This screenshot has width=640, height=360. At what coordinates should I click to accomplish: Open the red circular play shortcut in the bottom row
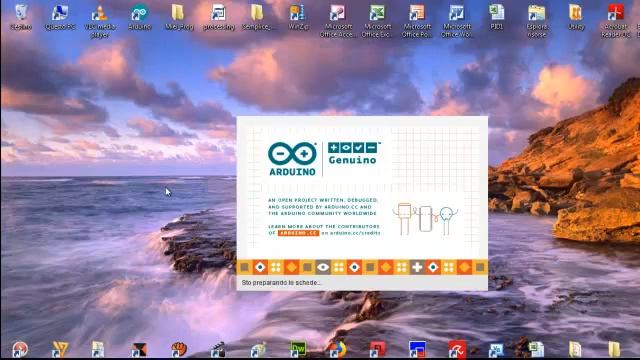[20, 349]
